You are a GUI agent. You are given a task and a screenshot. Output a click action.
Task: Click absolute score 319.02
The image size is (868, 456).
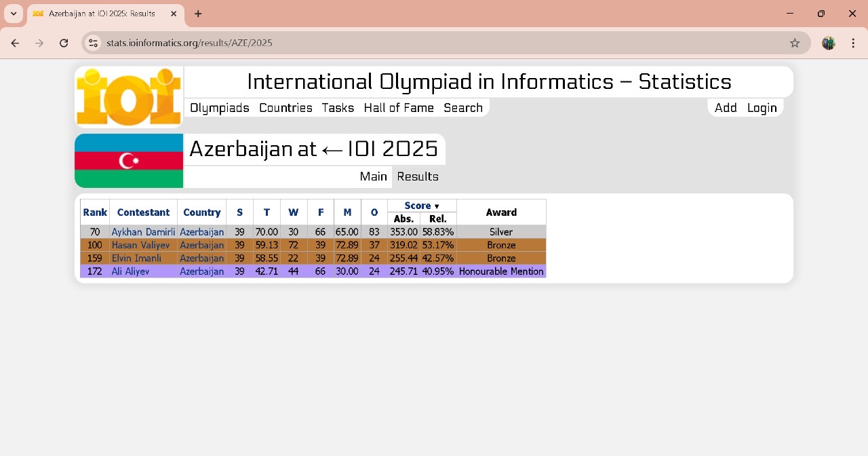[x=403, y=245]
